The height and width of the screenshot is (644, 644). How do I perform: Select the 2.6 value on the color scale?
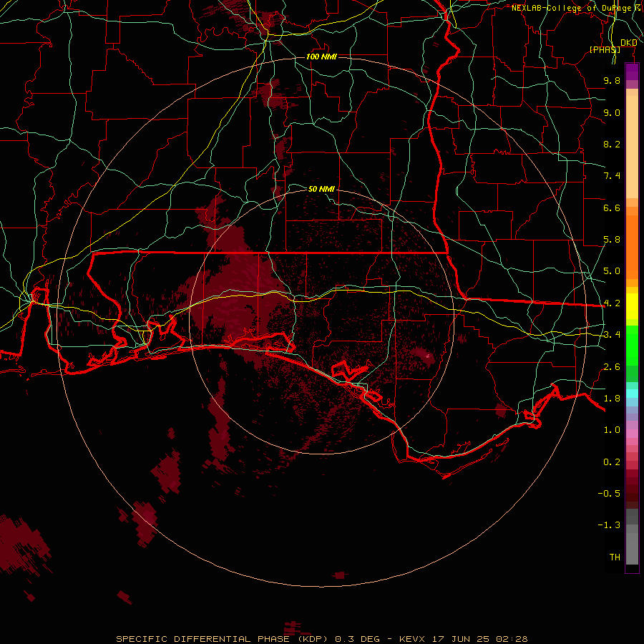click(x=612, y=367)
